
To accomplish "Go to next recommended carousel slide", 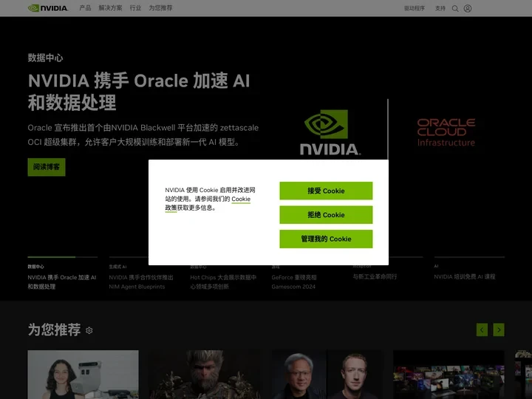I will (499, 330).
